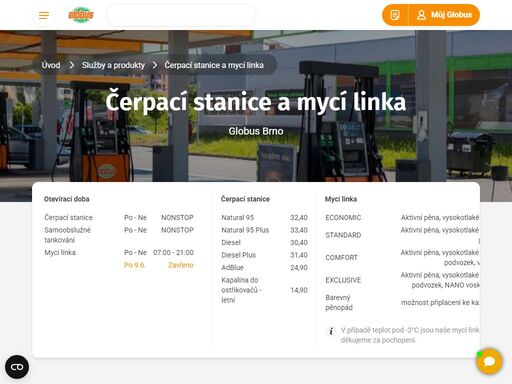Click the Globus logo

81,15
